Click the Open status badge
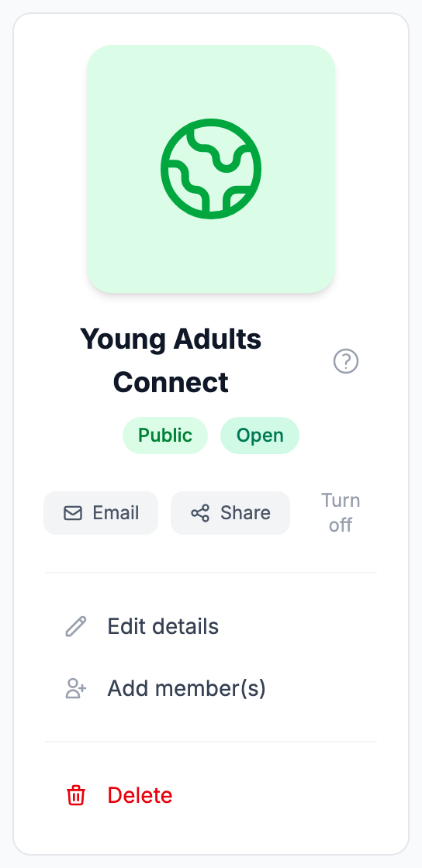 260,435
